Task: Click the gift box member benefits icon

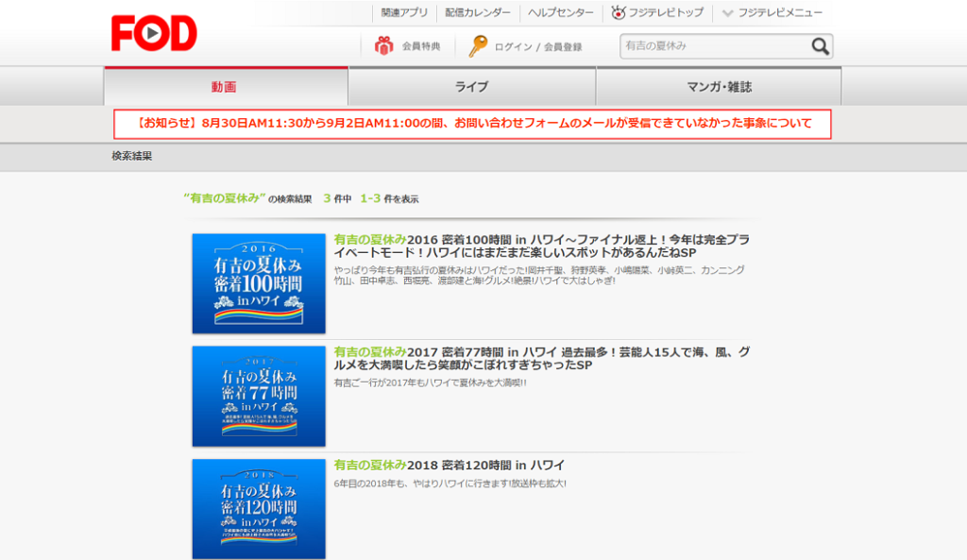Action: pos(383,46)
